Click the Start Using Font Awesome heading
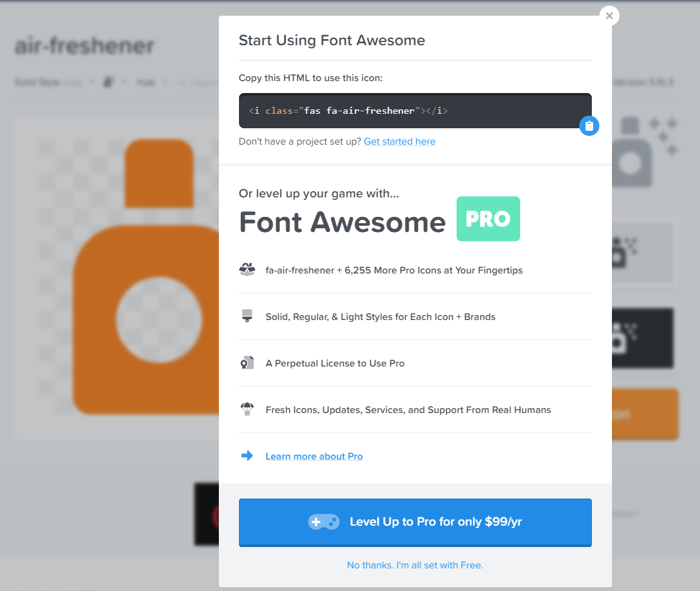Viewport: 700px width, 591px height. click(x=331, y=40)
